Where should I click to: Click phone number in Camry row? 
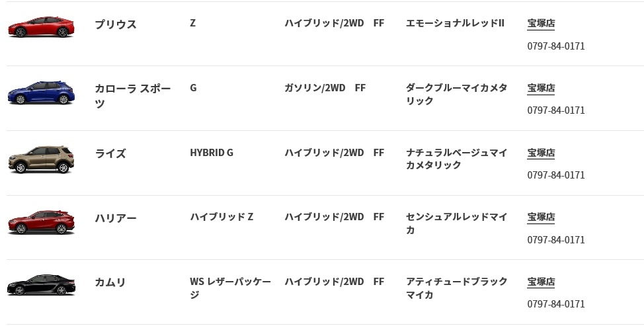tap(555, 304)
